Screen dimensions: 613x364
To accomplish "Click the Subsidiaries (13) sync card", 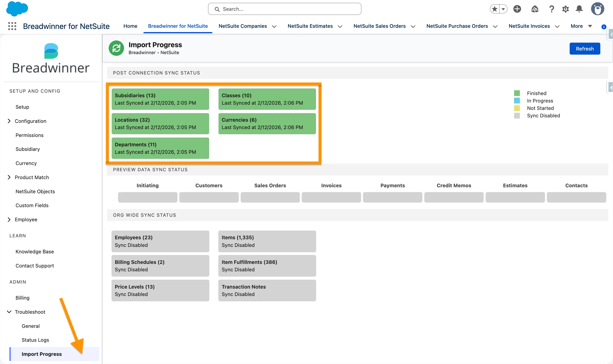I will tap(160, 99).
